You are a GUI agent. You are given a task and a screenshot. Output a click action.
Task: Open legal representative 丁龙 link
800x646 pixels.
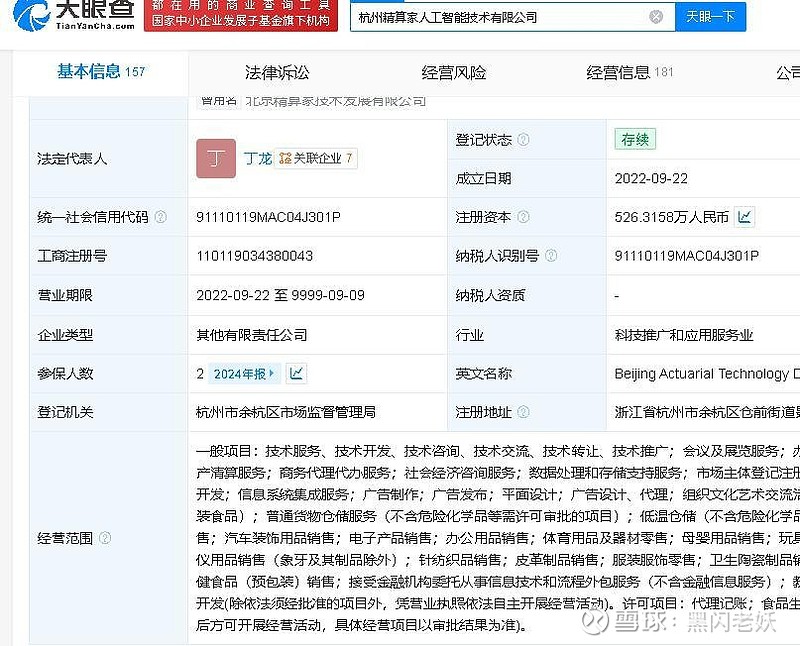(258, 159)
